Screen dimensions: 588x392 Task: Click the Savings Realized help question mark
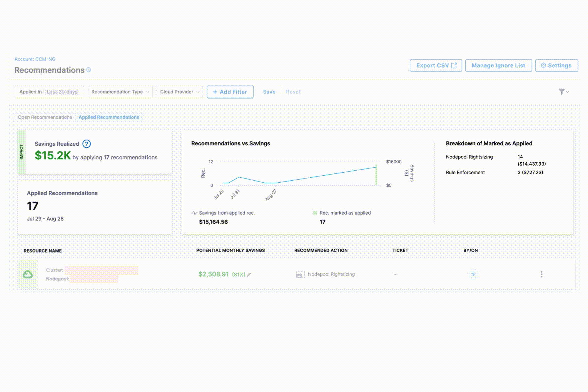[86, 144]
